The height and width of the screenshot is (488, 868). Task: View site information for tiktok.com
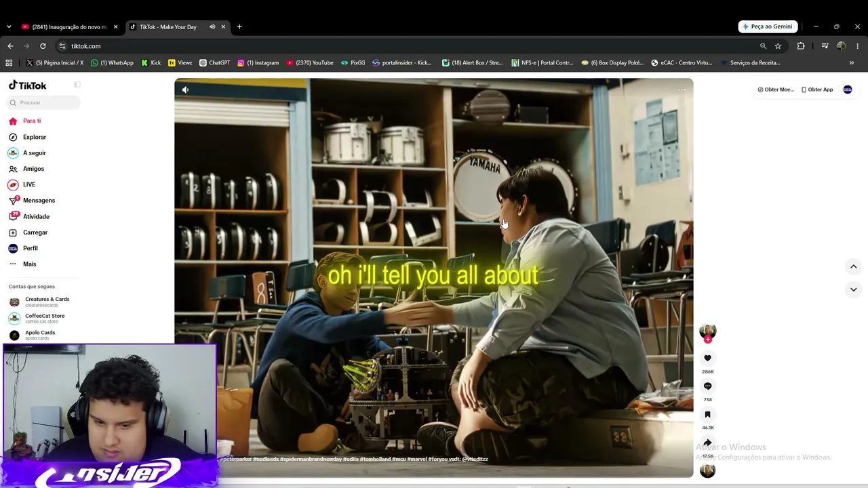click(62, 46)
